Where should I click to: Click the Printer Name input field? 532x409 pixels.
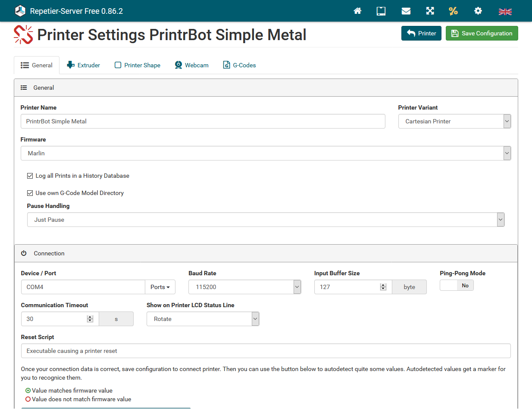pos(203,121)
